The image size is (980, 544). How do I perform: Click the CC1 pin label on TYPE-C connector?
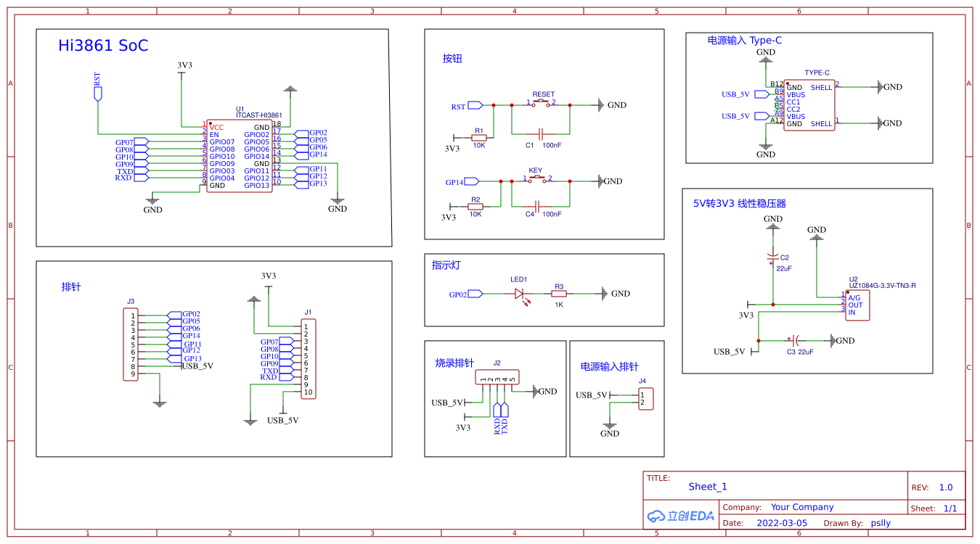coord(793,102)
